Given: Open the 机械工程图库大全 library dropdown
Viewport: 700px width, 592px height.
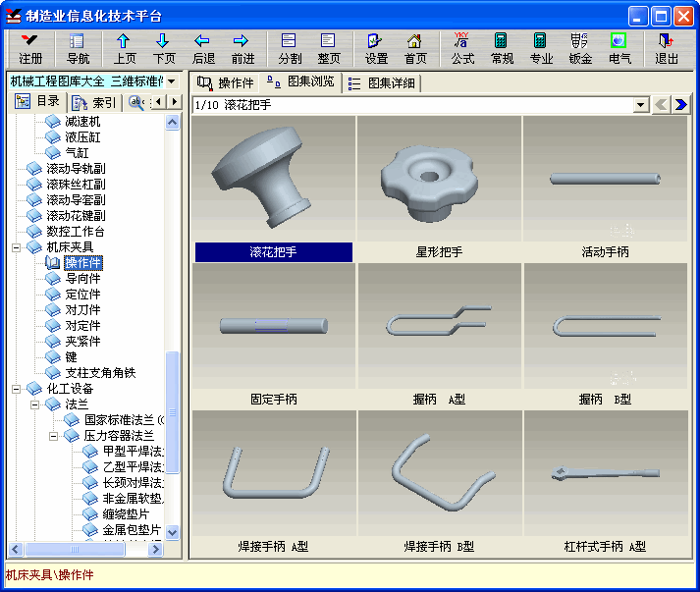Looking at the screenshot, I should pos(171,81).
